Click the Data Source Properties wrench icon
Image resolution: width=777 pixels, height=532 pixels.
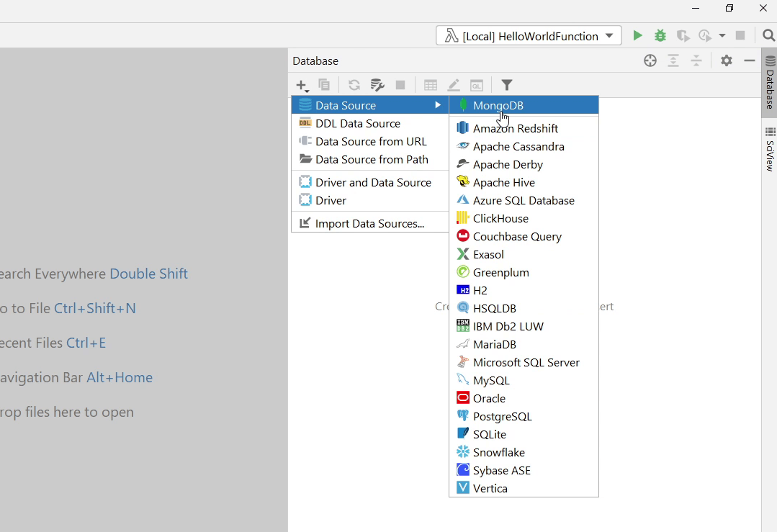point(377,85)
